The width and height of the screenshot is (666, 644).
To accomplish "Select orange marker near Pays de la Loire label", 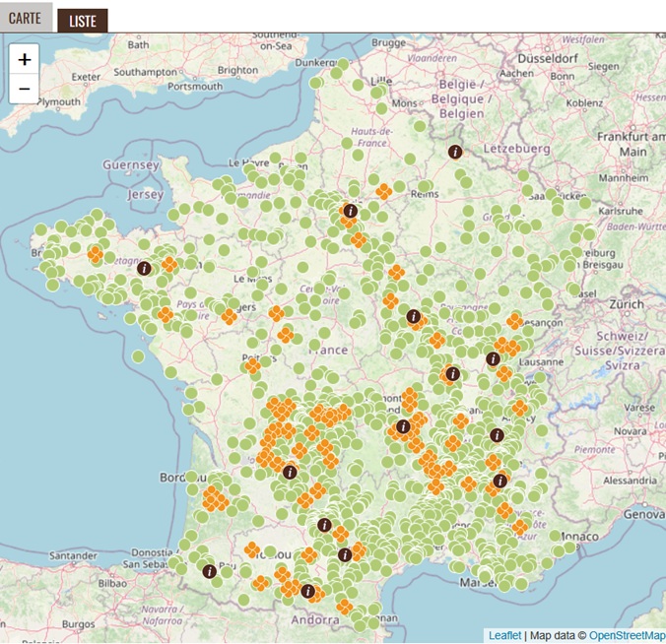I will click(166, 315).
